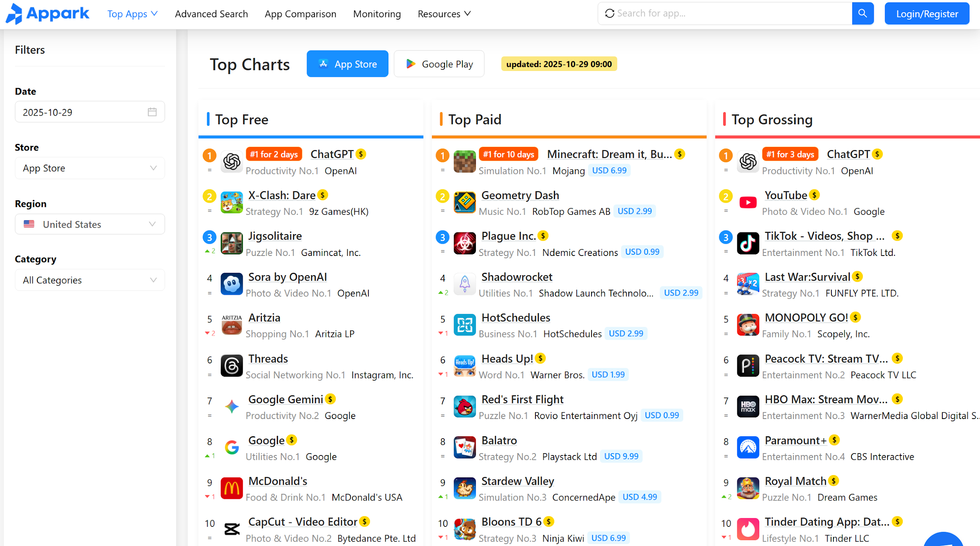Click the Login/Register button

pyautogui.click(x=927, y=14)
